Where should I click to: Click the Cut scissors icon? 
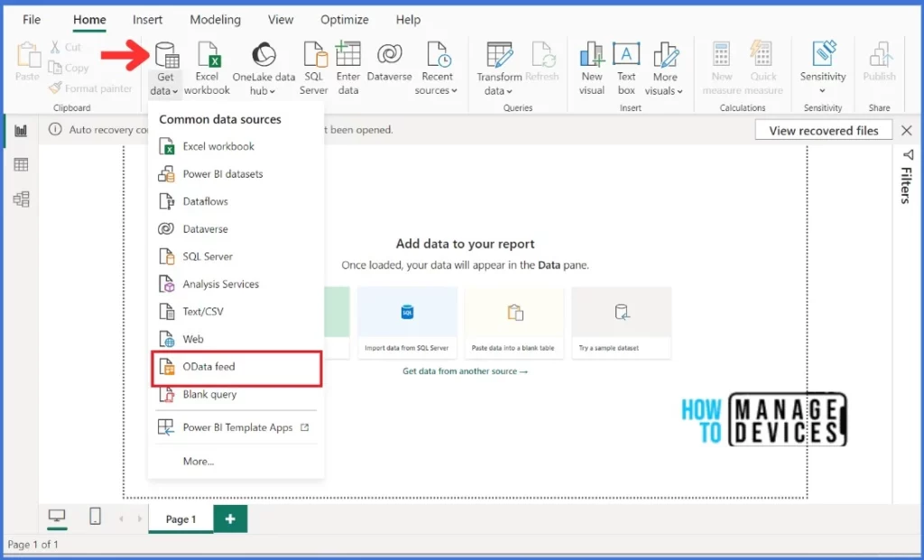point(55,47)
